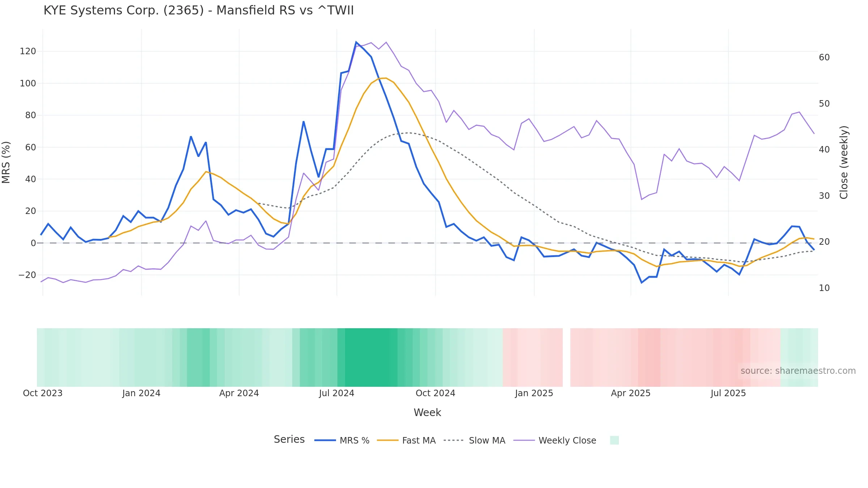
Task: Click the 0 tick on MRS axis
Action: point(33,243)
